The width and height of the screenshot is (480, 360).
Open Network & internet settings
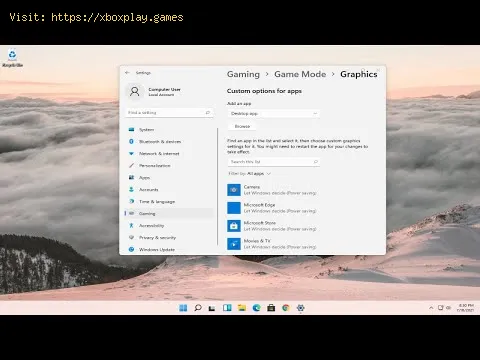pyautogui.click(x=169, y=153)
